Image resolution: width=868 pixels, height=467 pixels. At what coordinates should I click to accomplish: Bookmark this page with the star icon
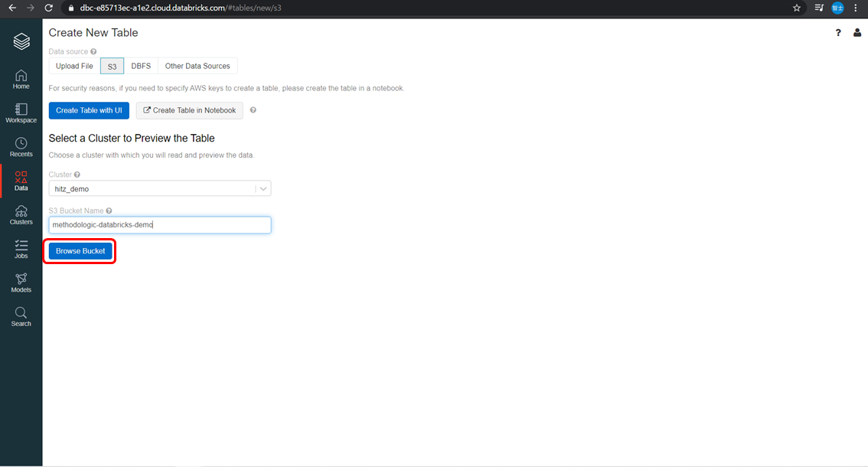click(x=797, y=8)
